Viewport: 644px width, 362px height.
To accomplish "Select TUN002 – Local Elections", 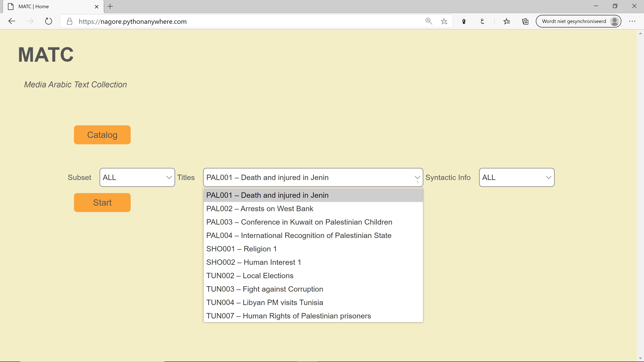I will pos(313,276).
